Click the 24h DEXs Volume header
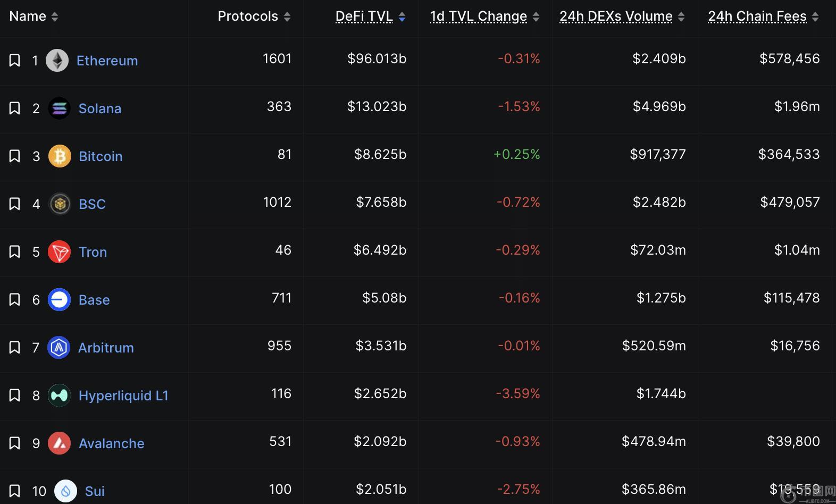 tap(616, 16)
